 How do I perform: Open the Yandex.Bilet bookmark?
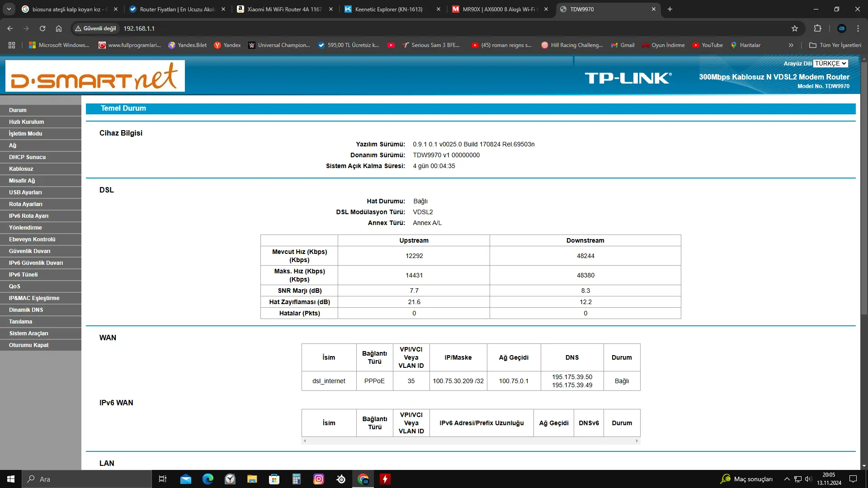pyautogui.click(x=187, y=45)
